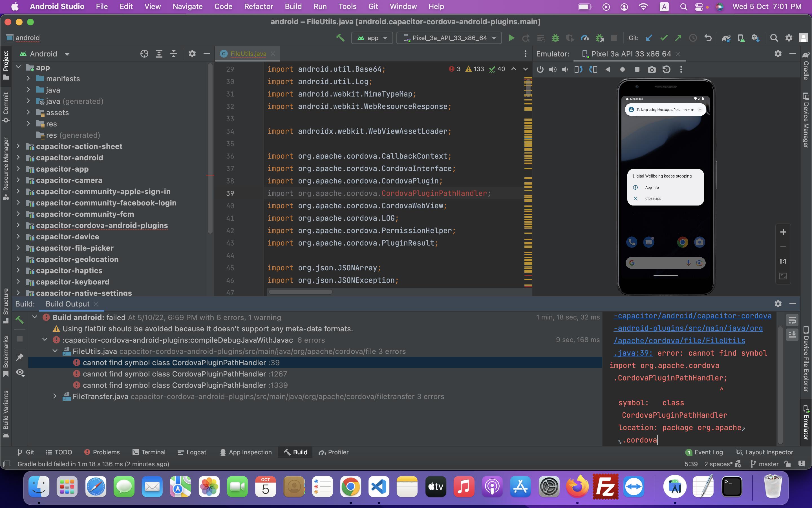Click the Git Commit green checkmark

tap(664, 38)
